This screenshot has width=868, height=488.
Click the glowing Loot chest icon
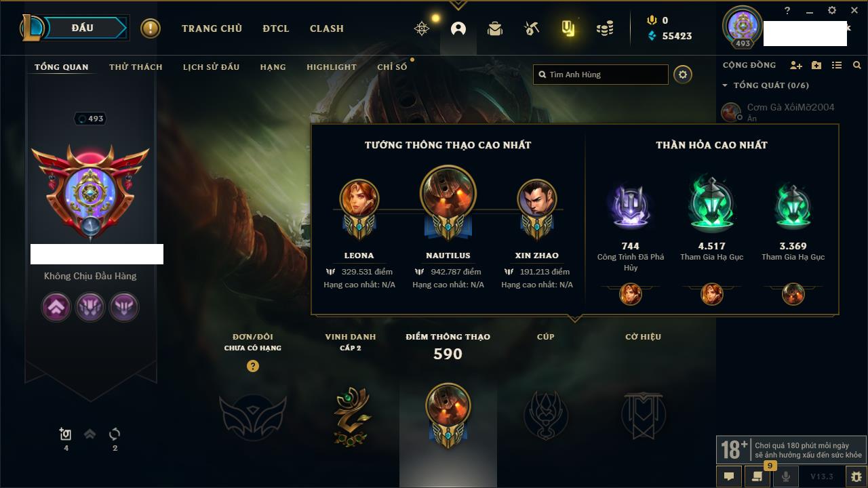click(x=568, y=28)
